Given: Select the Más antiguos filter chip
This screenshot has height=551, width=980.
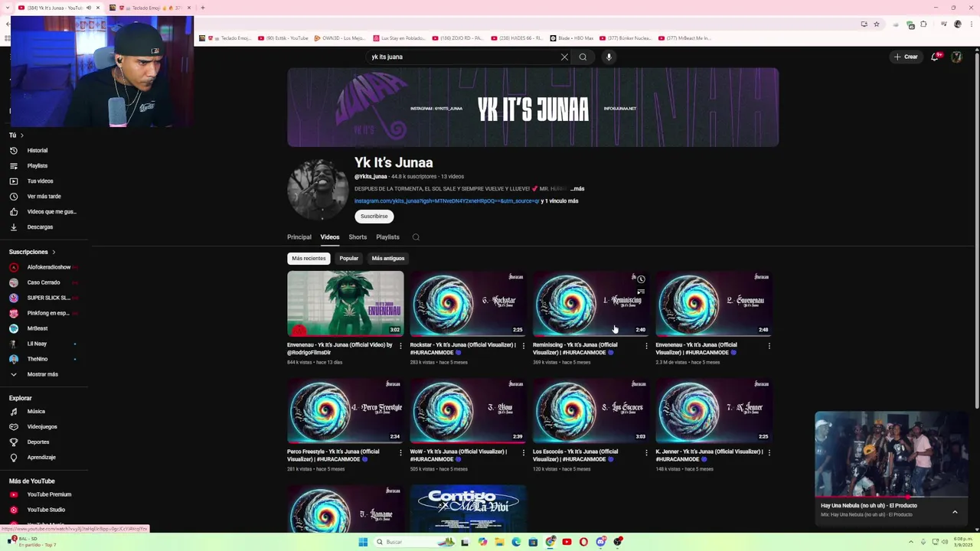Looking at the screenshot, I should [388, 259].
